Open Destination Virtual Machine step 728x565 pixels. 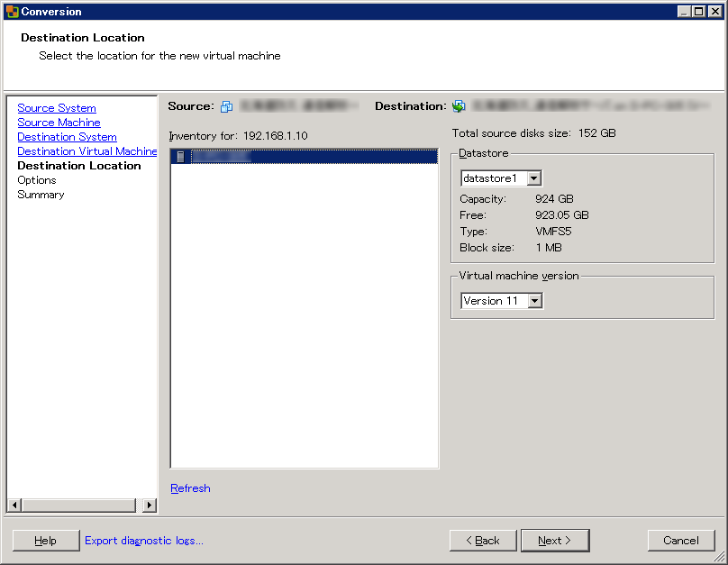coord(86,151)
